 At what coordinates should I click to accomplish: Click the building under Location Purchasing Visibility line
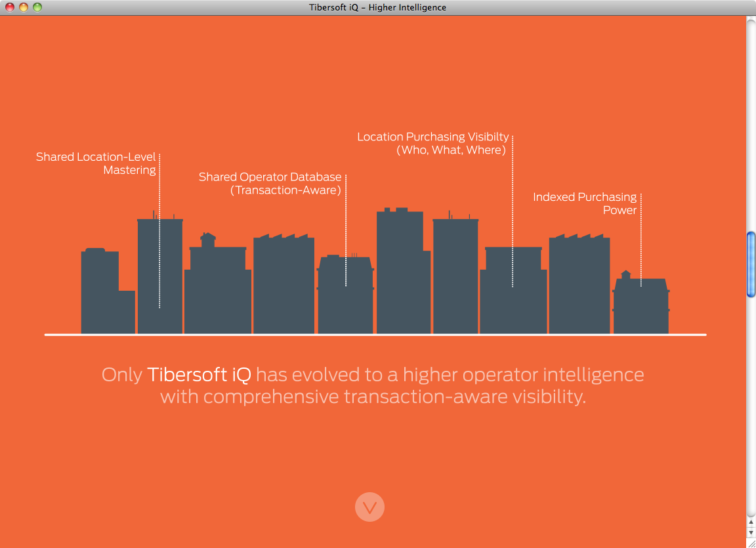(513, 292)
